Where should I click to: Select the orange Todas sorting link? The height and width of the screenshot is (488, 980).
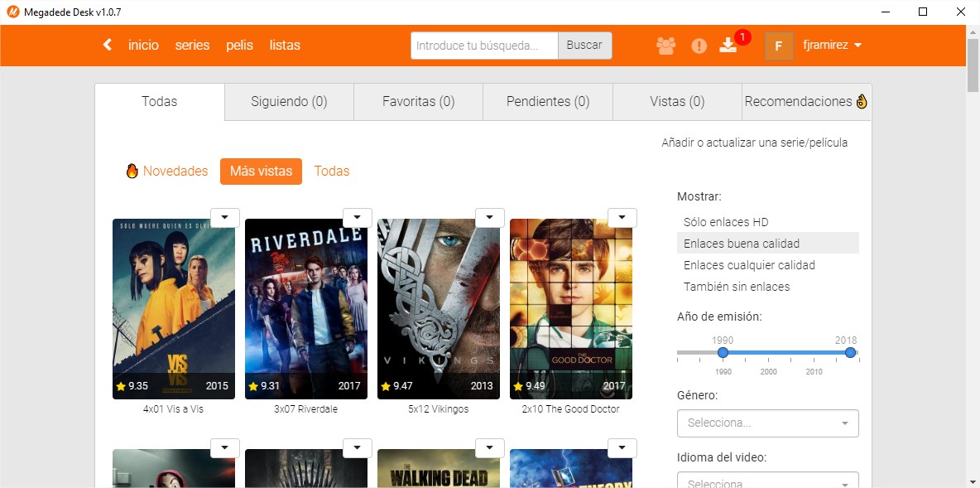(332, 171)
